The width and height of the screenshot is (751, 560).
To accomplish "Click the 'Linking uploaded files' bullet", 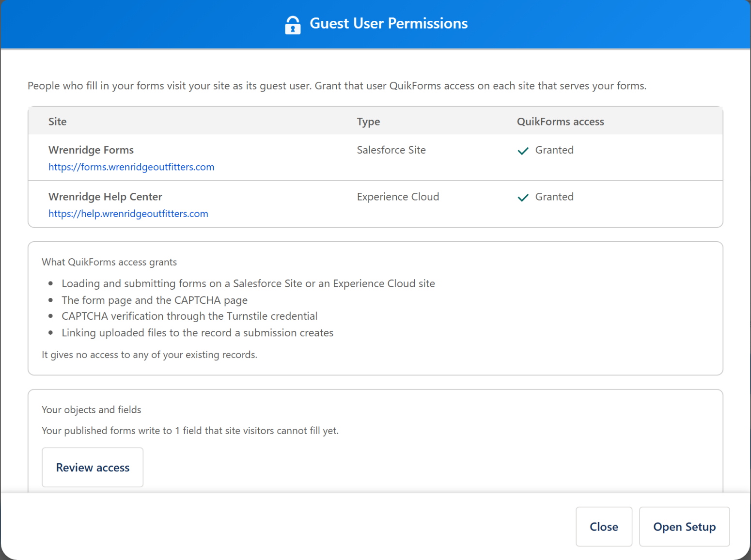I will (198, 333).
